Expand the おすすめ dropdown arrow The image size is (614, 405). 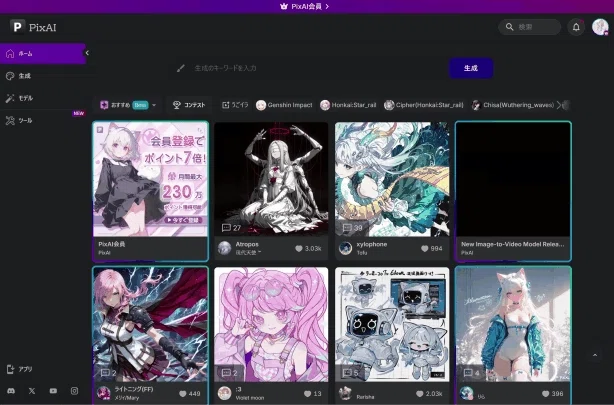pyautogui.click(x=154, y=105)
